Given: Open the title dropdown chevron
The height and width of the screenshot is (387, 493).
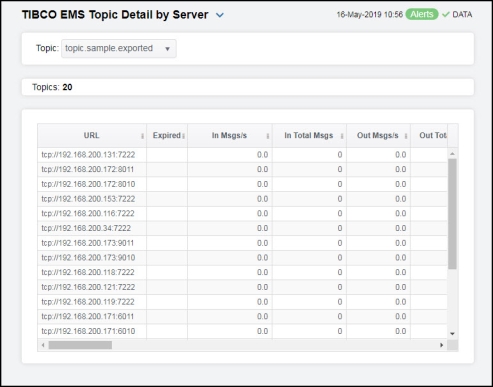Looking at the screenshot, I should tap(220, 15).
